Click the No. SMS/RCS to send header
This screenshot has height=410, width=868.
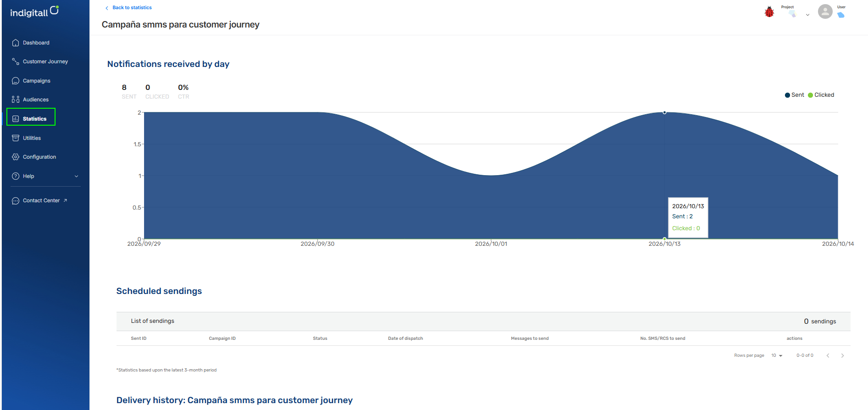pyautogui.click(x=662, y=338)
